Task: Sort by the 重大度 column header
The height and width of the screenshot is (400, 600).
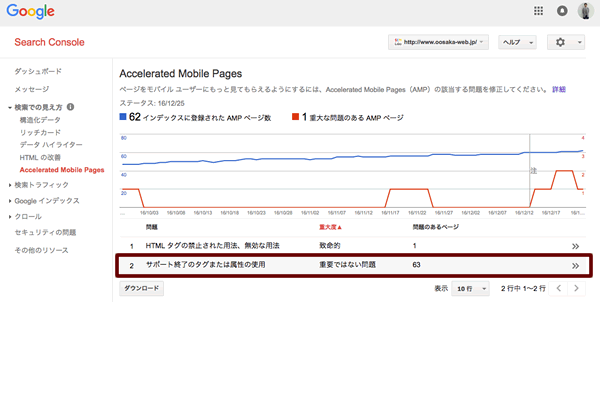Action: [330, 227]
